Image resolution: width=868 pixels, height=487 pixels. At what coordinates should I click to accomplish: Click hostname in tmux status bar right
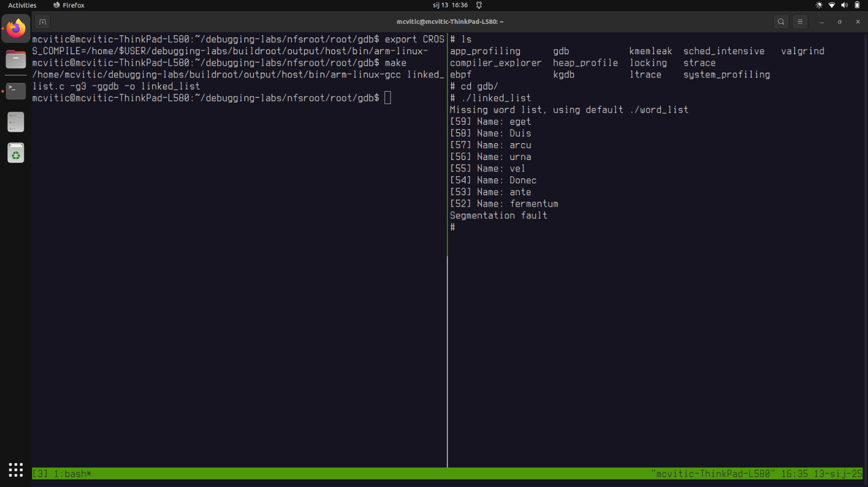(x=713, y=473)
